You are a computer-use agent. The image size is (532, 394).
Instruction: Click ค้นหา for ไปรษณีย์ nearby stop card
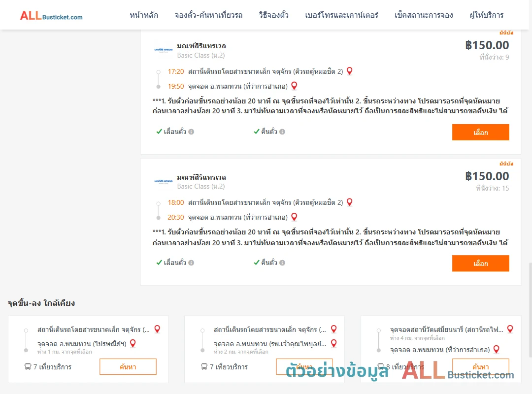coord(128,367)
